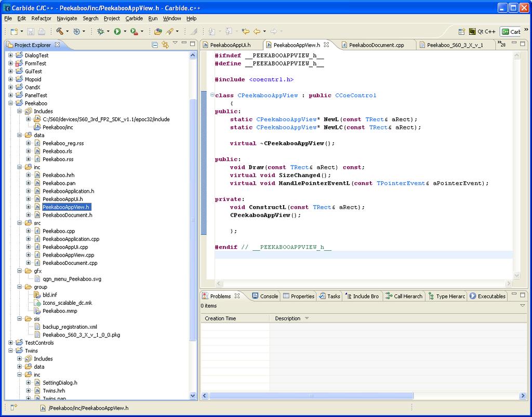Collapse the Peekaboo project node
Viewport: 532px width, 417px height.
(x=10, y=103)
